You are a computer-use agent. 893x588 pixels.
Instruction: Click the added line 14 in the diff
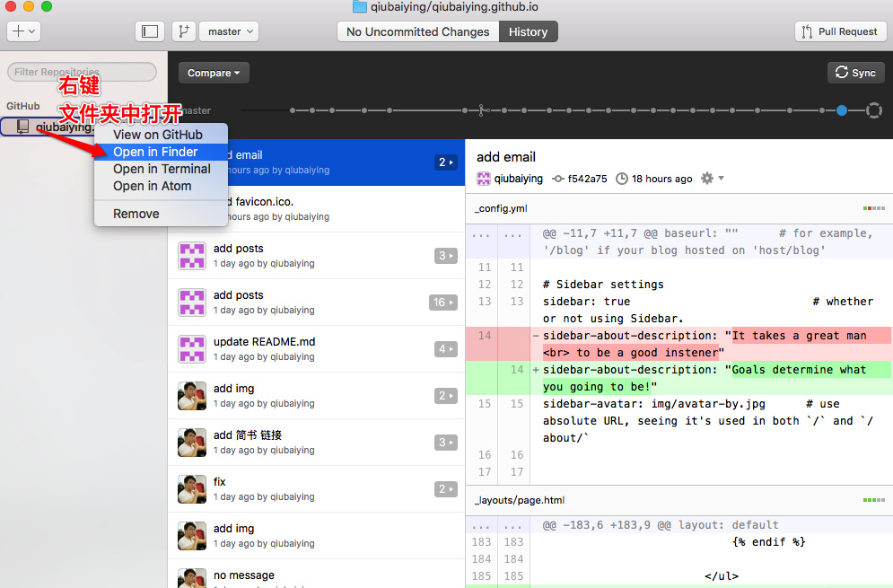tap(679, 378)
